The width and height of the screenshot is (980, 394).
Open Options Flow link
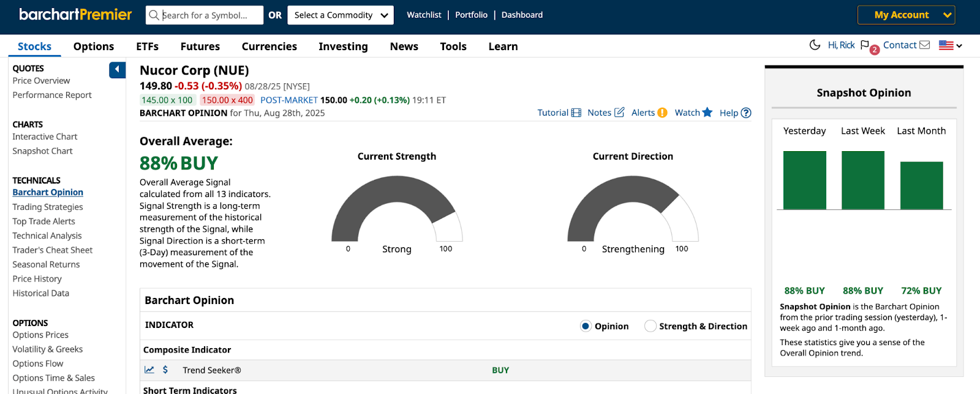pos(37,363)
